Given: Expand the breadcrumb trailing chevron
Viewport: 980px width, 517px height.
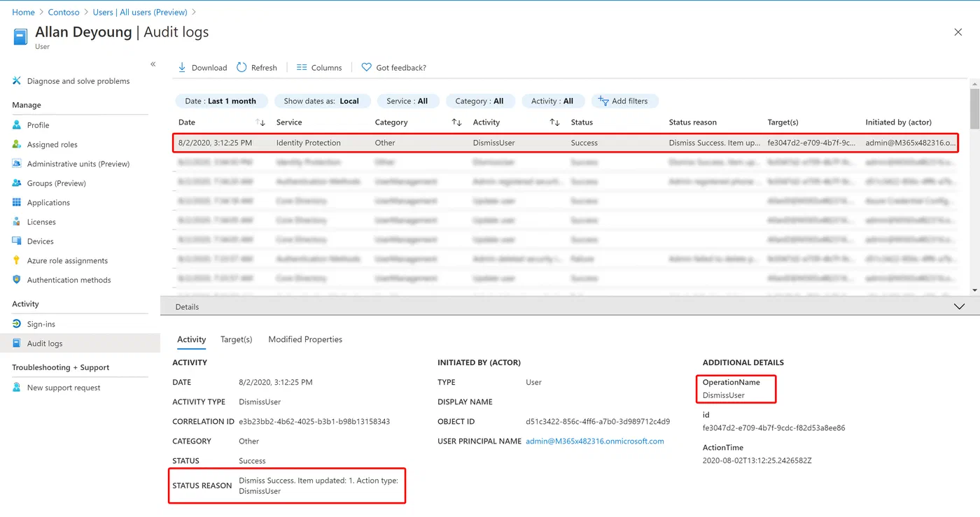Looking at the screenshot, I should (x=194, y=12).
